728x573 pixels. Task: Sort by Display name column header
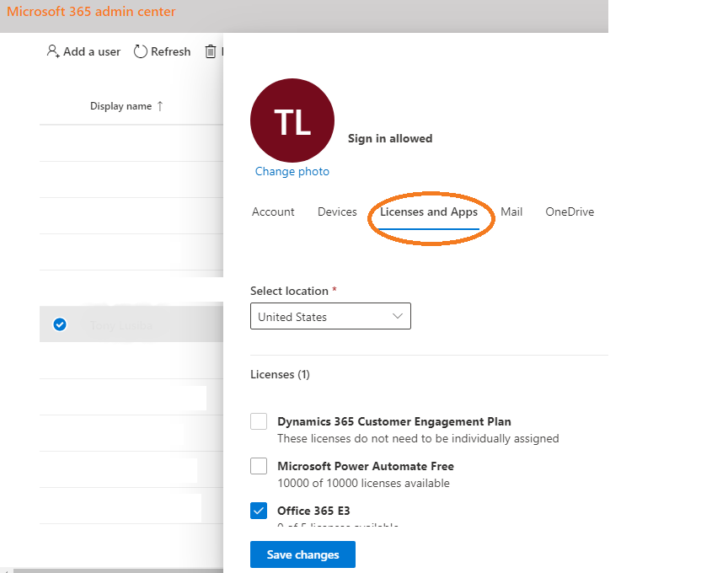120,106
